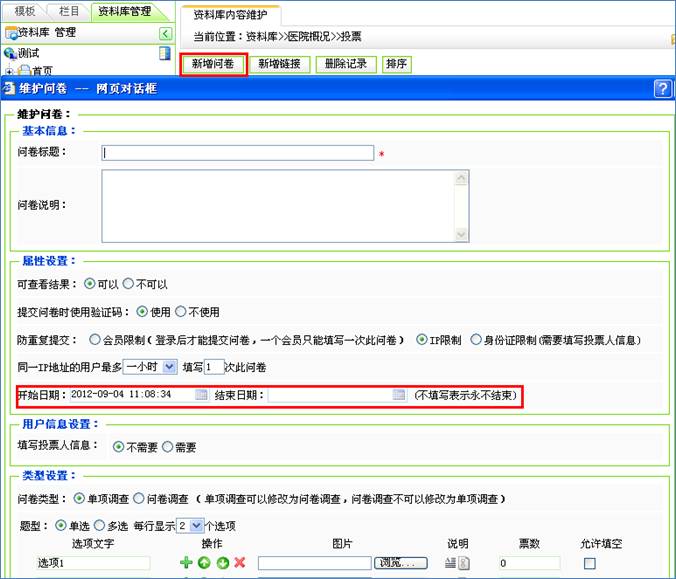The image size is (676, 579).
Task: Click the 问卷标题 input field
Action: pyautogui.click(x=238, y=153)
